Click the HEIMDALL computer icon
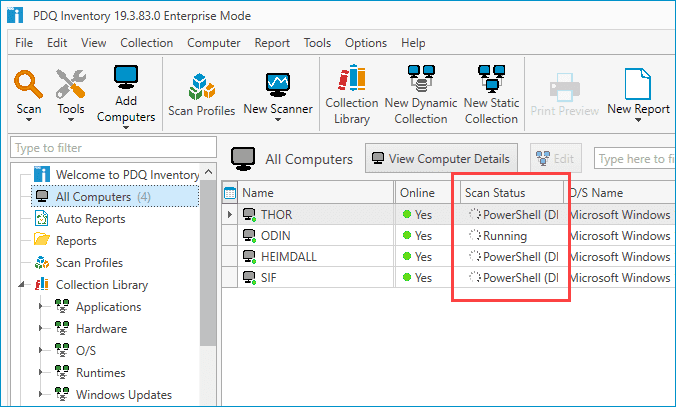Screen dimensions: 676x407 (249, 257)
